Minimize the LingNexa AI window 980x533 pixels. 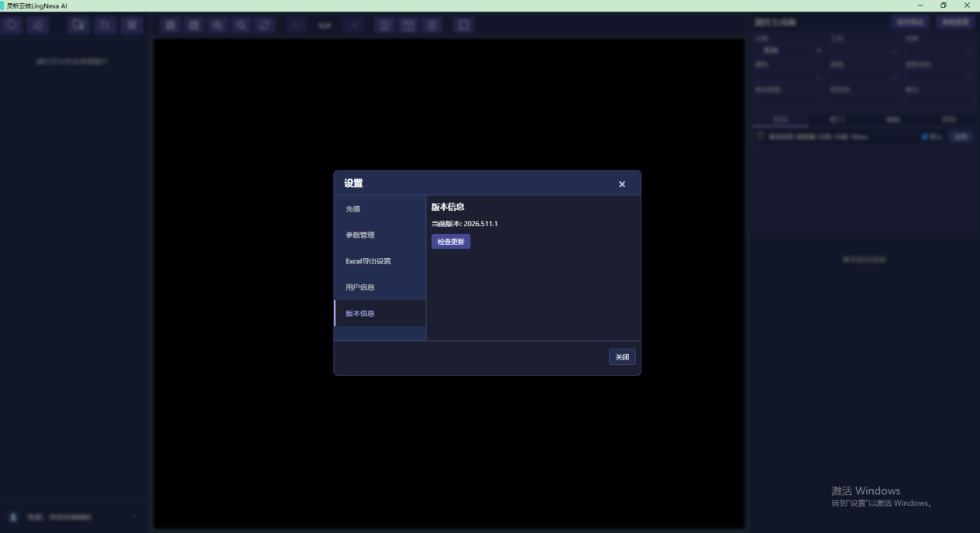click(x=920, y=5)
